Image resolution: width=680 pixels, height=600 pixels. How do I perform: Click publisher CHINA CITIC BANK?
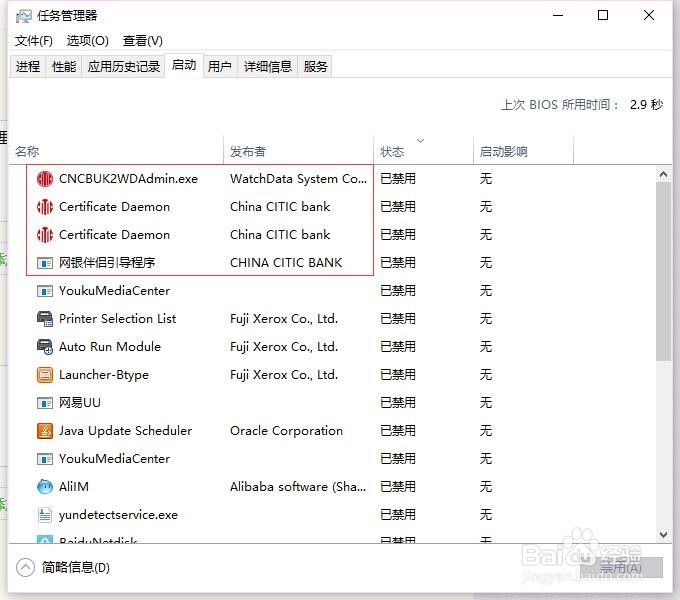click(x=286, y=263)
